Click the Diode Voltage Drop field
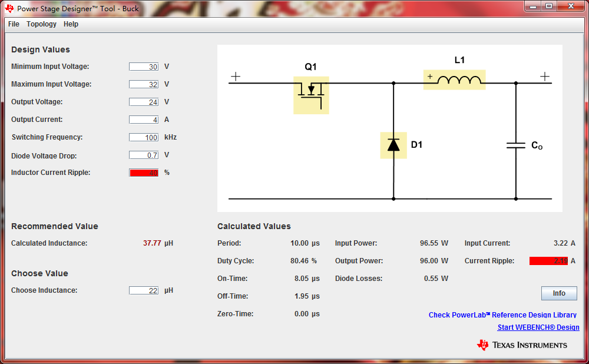The image size is (589, 364). point(144,155)
